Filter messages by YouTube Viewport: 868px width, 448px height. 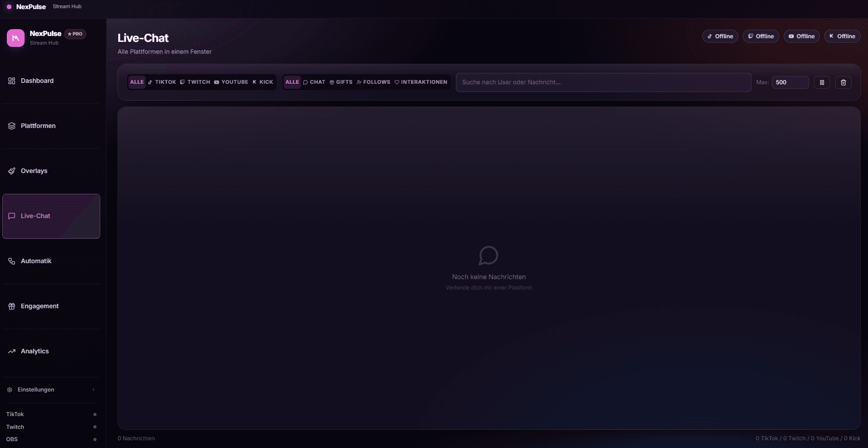(231, 82)
